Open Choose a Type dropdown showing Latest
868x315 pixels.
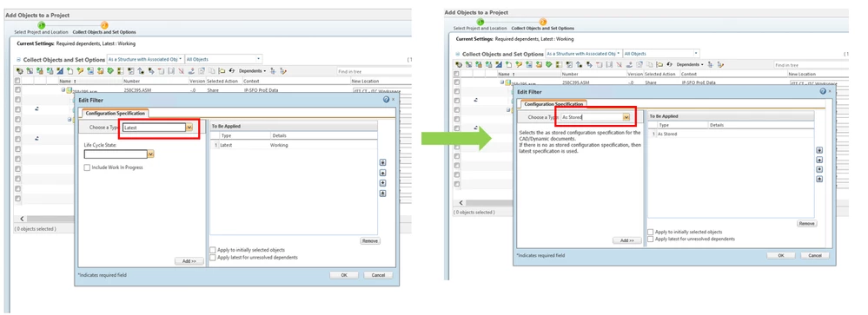click(189, 128)
